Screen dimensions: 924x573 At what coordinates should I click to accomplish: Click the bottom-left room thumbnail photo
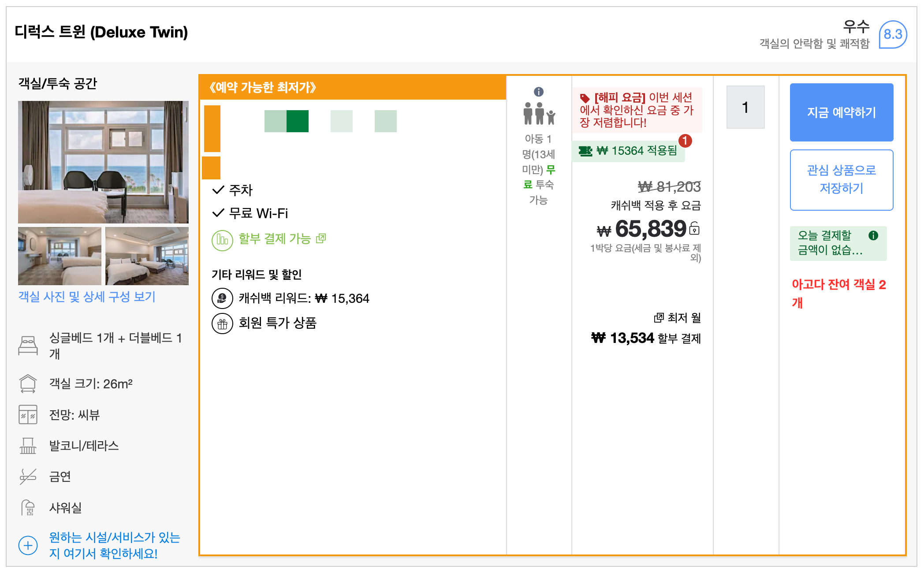point(60,256)
